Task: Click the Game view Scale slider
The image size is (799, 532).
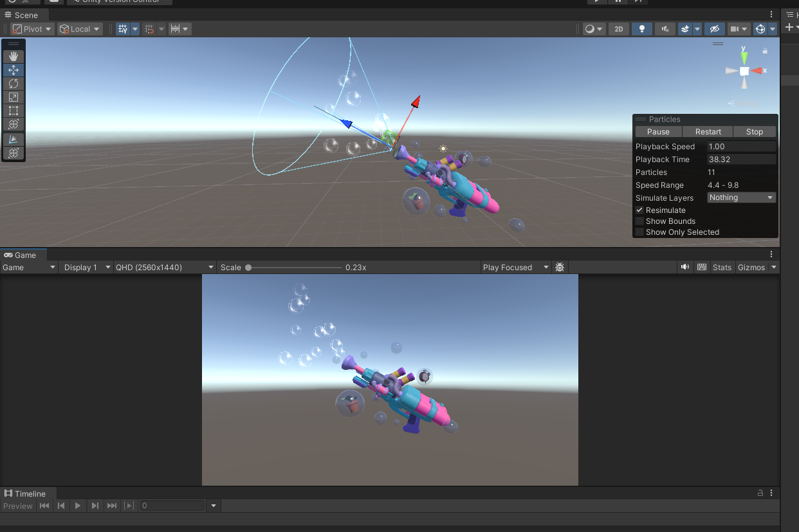Action: (x=294, y=268)
